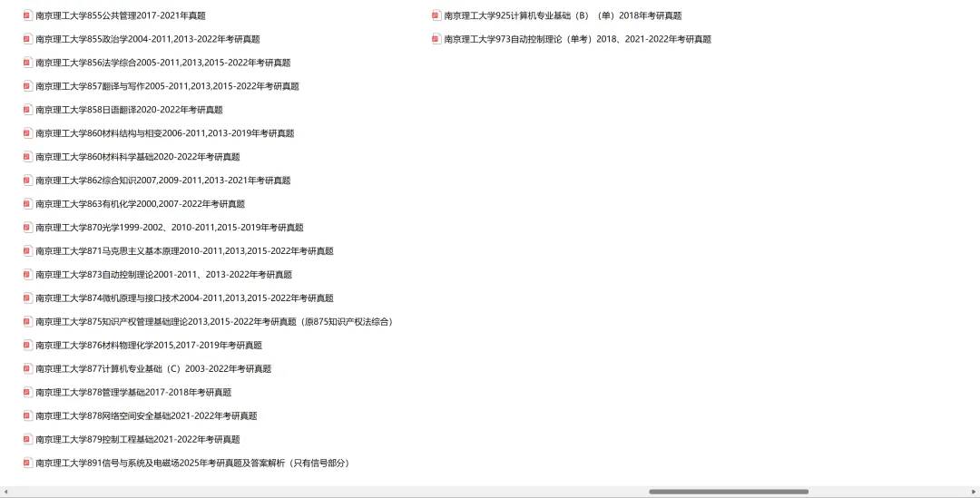
Task: Click the PDF icon beside 860材料结构与相变 file
Action: [x=27, y=133]
